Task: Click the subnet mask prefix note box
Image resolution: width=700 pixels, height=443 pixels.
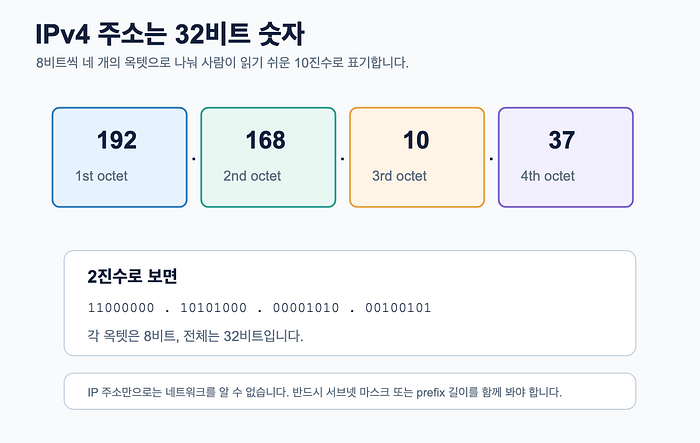Action: [x=350, y=391]
